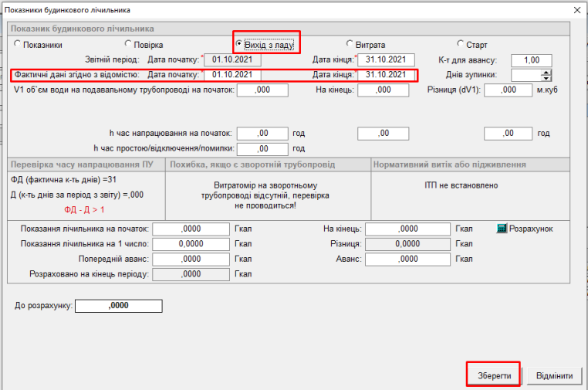Close the Показники будинкового лічильника dialog
This screenshot has height=390, width=588.
point(576,10)
